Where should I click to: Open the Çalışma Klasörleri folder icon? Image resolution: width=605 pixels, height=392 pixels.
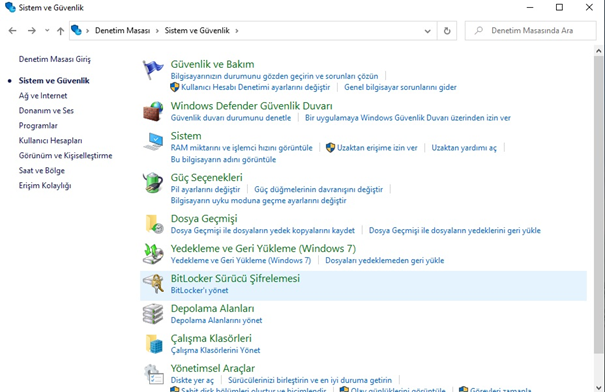coord(154,344)
